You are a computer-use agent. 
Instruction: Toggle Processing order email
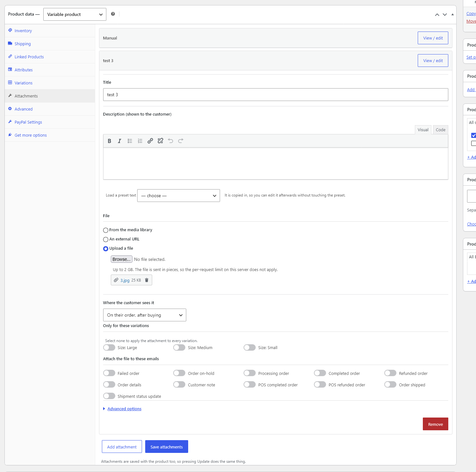tap(250, 373)
